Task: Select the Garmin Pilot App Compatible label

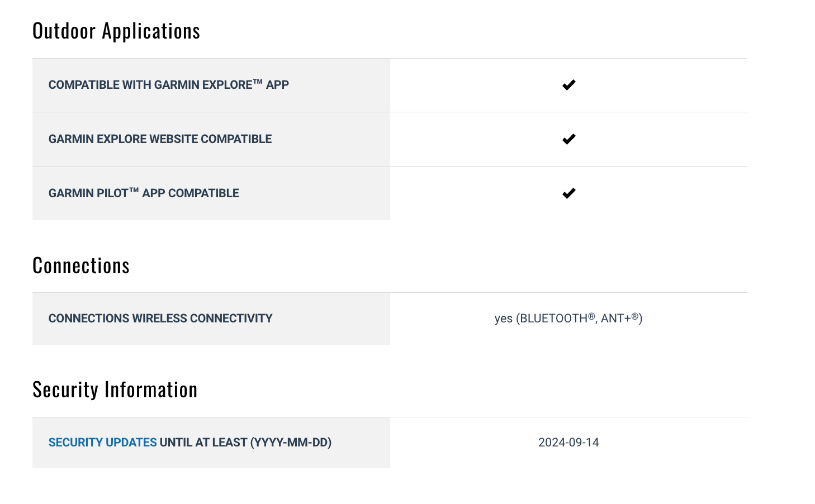Action: (144, 193)
